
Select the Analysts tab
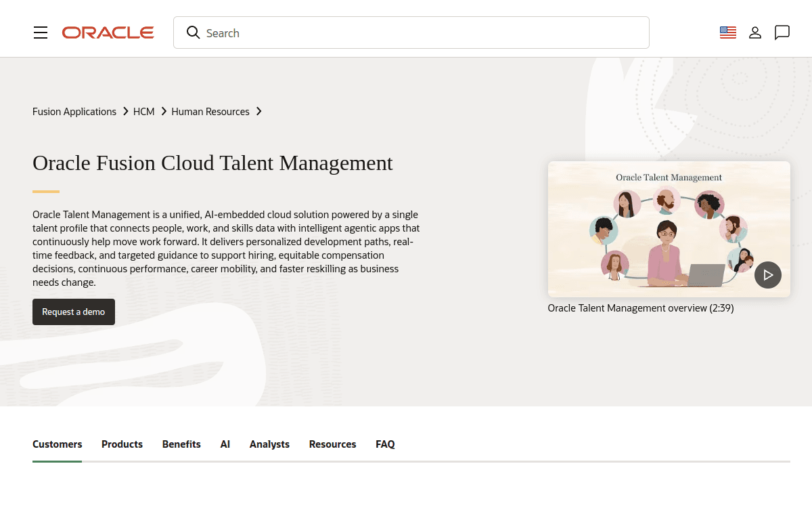(x=269, y=444)
